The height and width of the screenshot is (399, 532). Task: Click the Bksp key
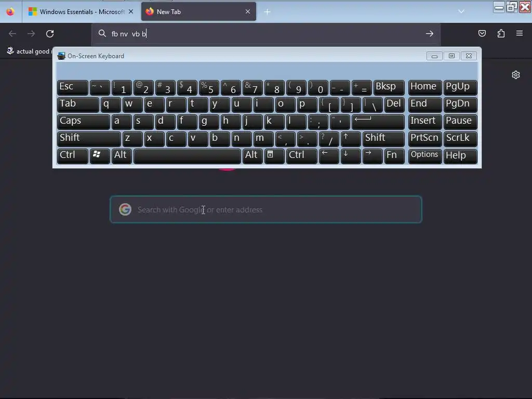389,87
